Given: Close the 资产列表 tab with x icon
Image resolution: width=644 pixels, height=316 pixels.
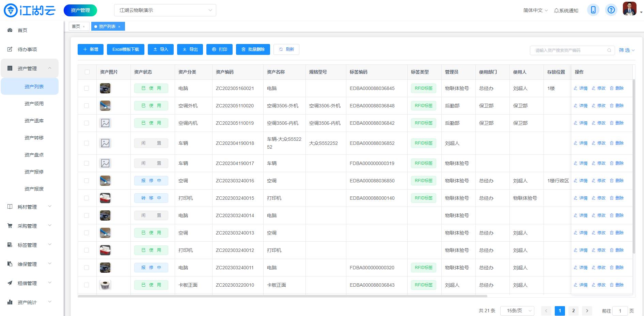Looking at the screenshot, I should (x=119, y=27).
